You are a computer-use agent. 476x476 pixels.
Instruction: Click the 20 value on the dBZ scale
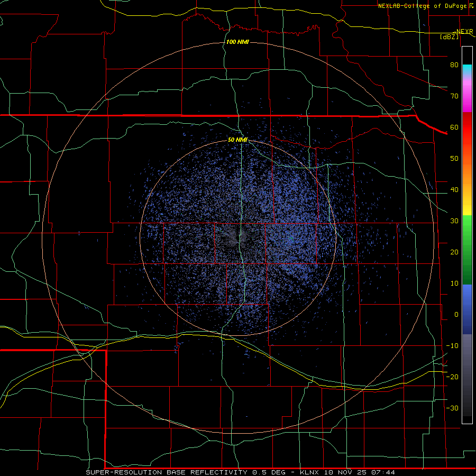click(454, 252)
